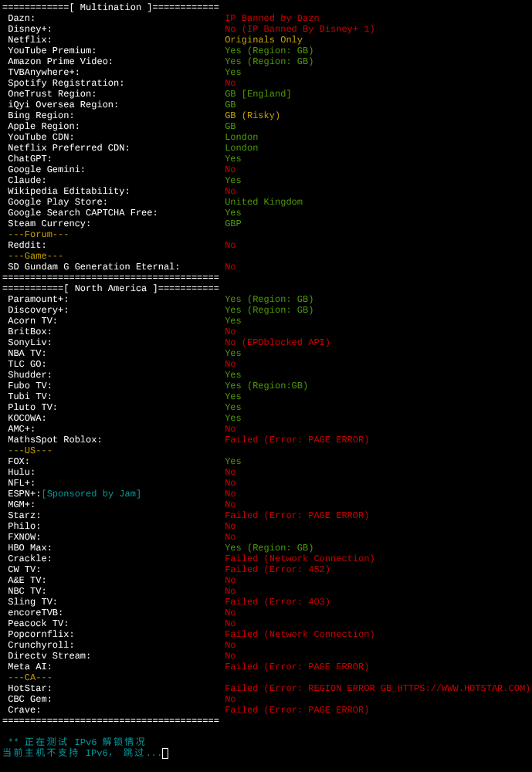Click 'Google Search CAPTCHA Free:' label
532x772 pixels.
click(83, 213)
